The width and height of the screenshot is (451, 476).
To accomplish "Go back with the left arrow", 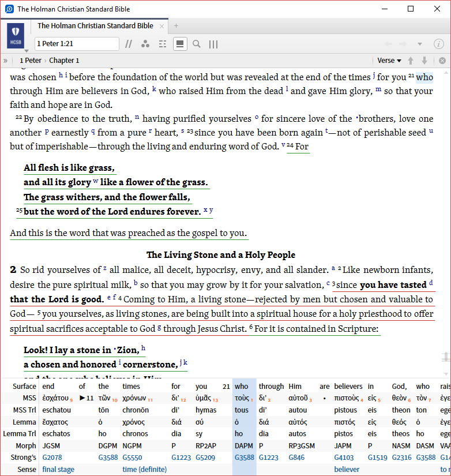I will coord(388,44).
